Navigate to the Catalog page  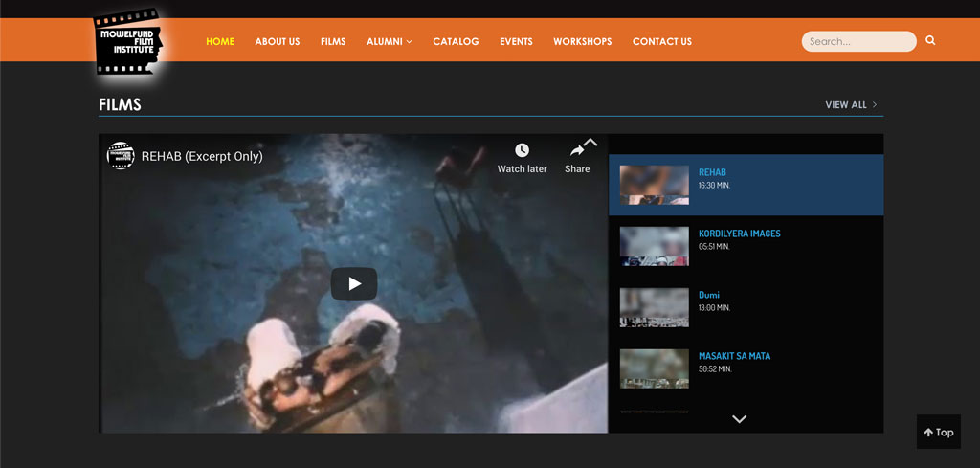click(456, 41)
